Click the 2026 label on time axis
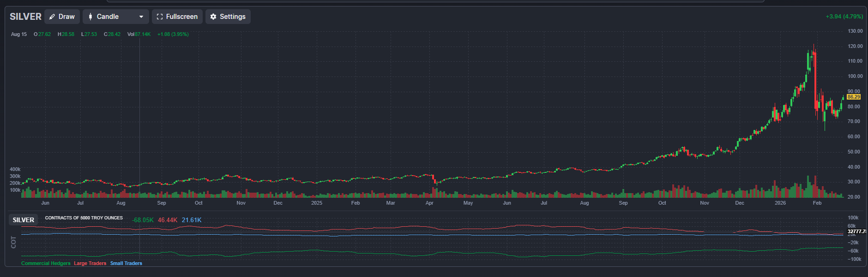 pos(780,203)
